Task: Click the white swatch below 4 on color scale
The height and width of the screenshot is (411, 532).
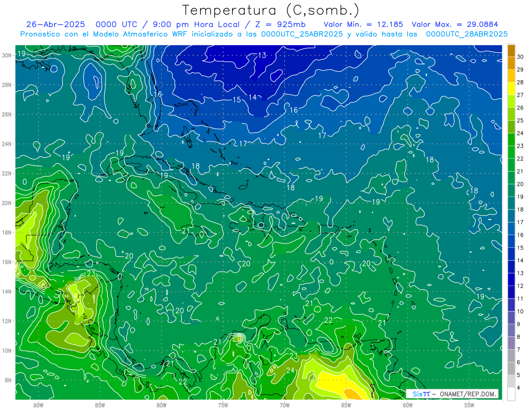Action: pyautogui.click(x=511, y=394)
